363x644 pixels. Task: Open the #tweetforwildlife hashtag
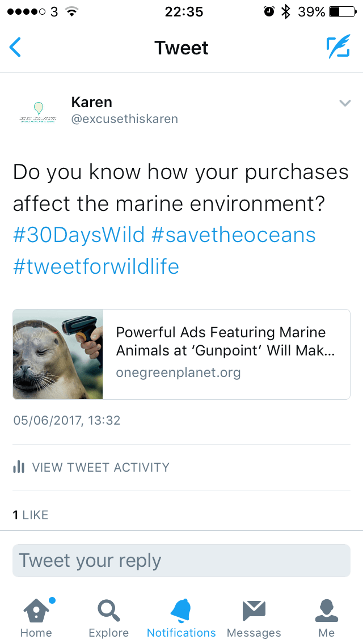click(96, 266)
